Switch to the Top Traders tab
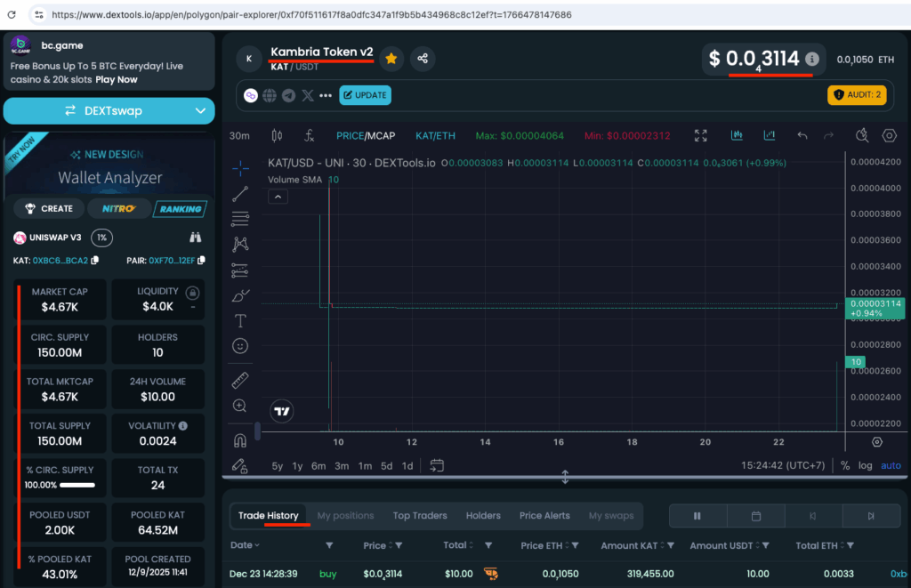 click(x=420, y=516)
